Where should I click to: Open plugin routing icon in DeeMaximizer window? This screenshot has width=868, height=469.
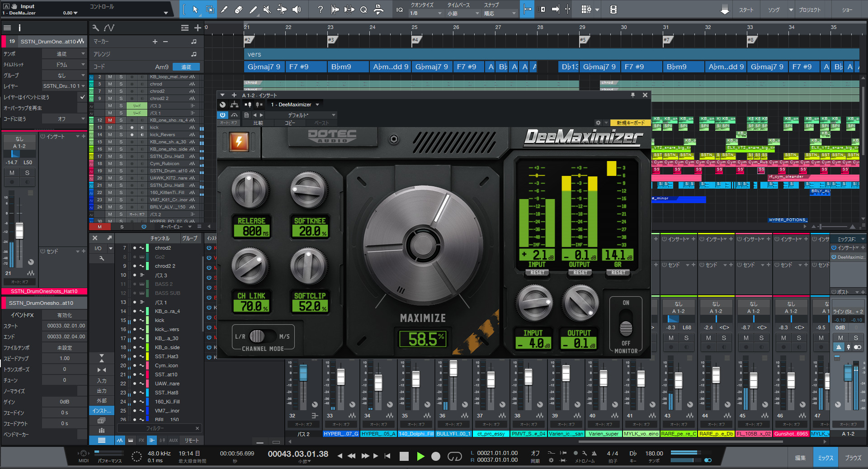[x=234, y=104]
